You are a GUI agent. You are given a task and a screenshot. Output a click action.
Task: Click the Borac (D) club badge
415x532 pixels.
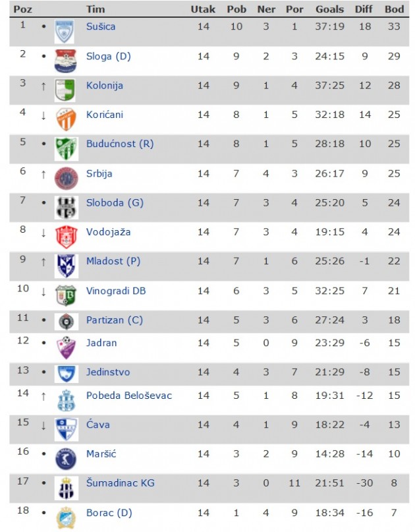[66, 517]
